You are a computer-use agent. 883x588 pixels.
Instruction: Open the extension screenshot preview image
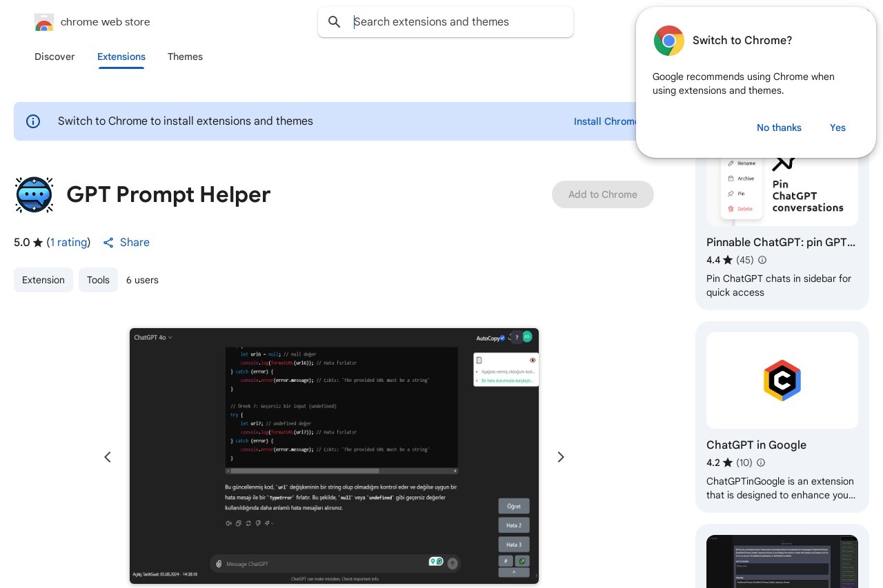334,456
